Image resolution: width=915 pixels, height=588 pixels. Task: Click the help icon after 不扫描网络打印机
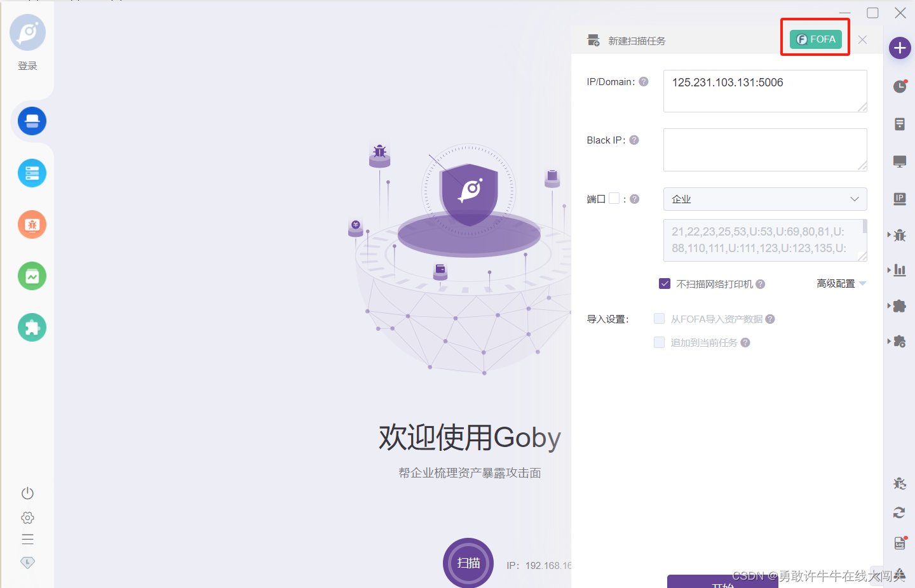click(x=761, y=284)
